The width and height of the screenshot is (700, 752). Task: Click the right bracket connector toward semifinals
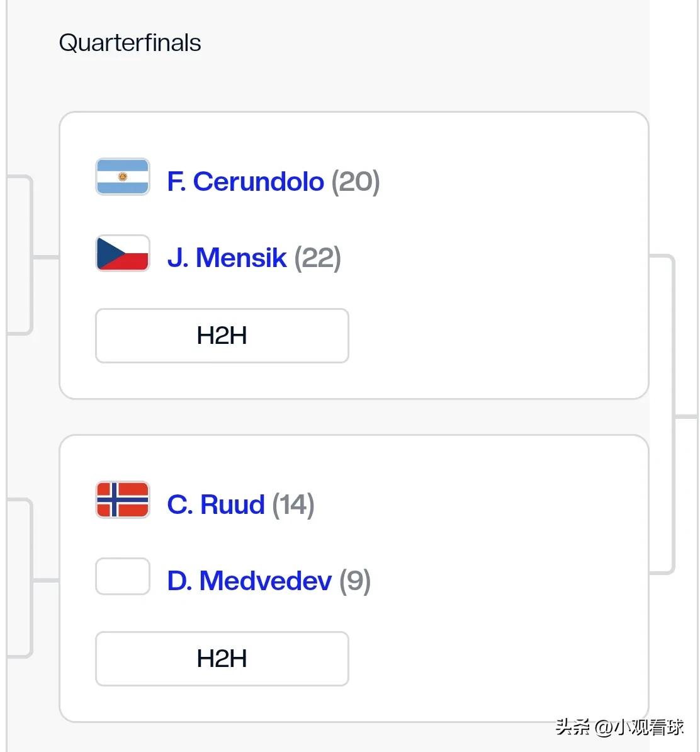pyautogui.click(x=673, y=415)
